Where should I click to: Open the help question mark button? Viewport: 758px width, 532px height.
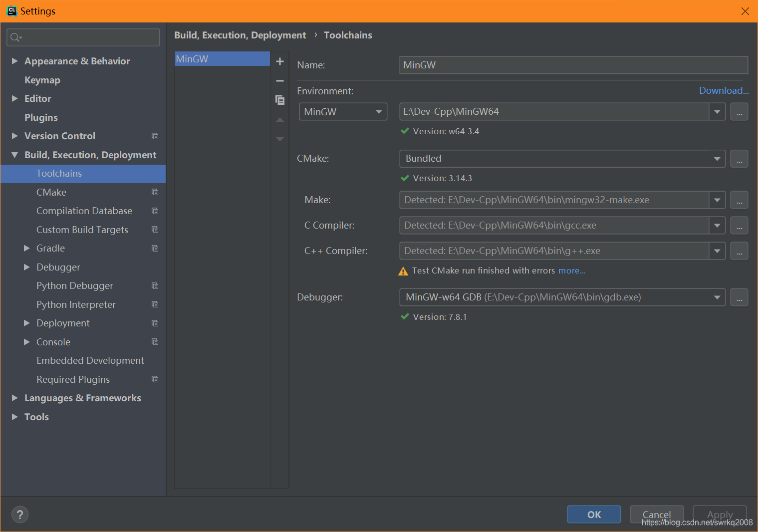[20, 515]
